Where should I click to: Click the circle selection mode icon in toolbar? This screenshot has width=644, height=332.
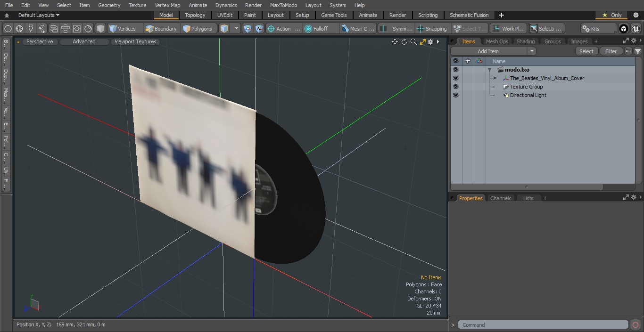(x=8, y=29)
